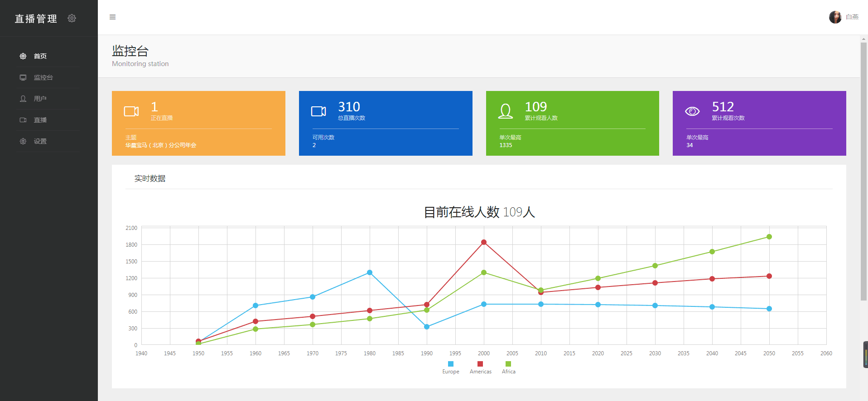The image size is (868, 401).
Task: Click the gear icon beside 直播管理 title
Action: (72, 18)
